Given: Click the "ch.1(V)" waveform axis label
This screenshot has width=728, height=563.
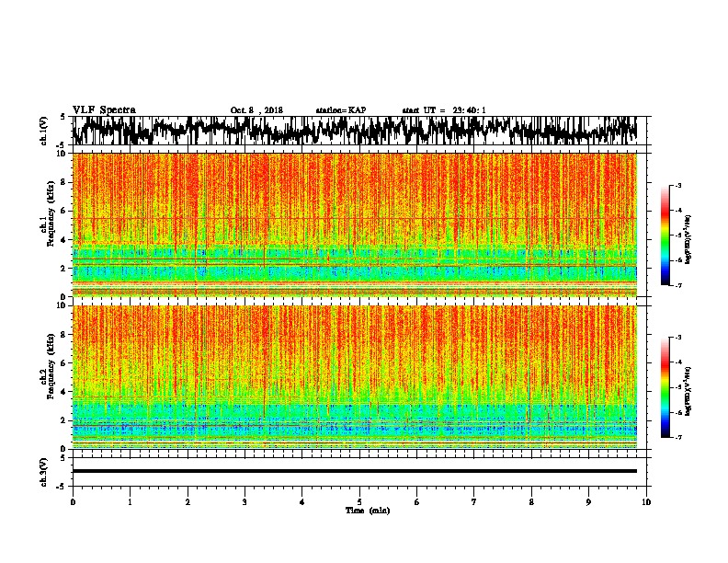Looking at the screenshot, I should coord(43,130).
